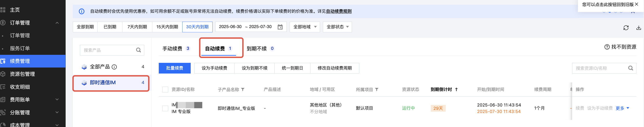Click the resource ID search icon
This screenshot has height=127, width=644.
click(631, 68)
